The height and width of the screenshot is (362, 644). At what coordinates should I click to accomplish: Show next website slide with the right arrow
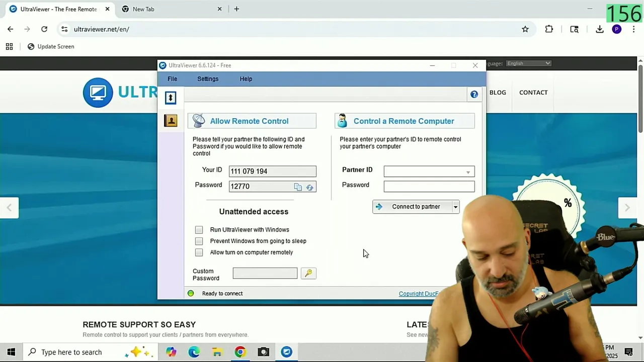click(x=627, y=208)
